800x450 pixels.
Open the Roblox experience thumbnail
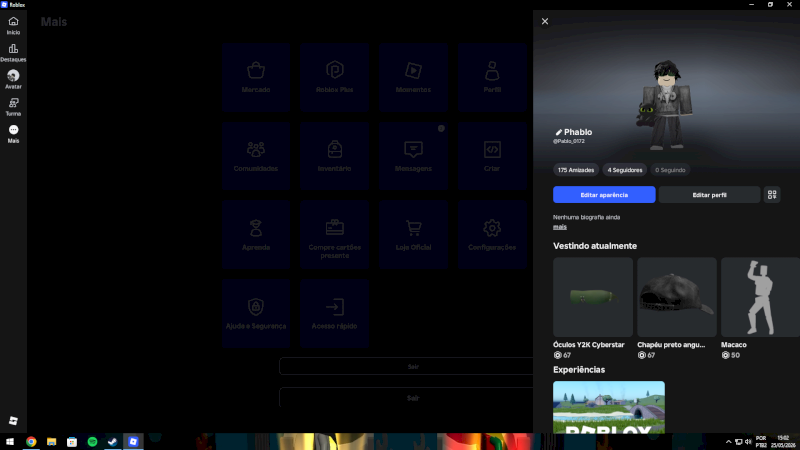[609, 407]
